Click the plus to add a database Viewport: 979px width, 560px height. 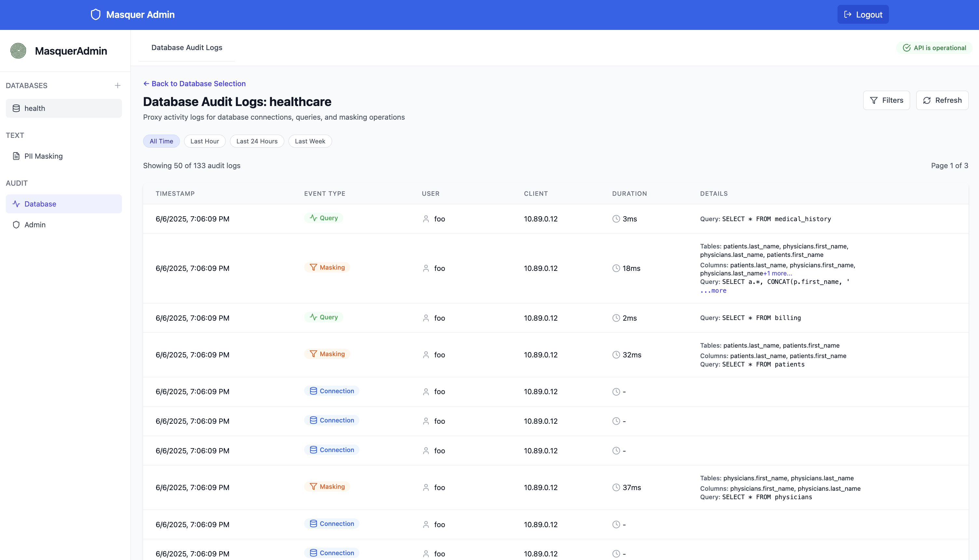click(118, 86)
